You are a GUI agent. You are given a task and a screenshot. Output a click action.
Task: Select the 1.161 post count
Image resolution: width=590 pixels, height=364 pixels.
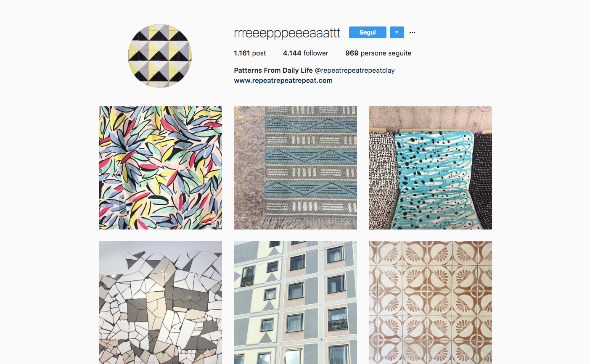point(250,53)
